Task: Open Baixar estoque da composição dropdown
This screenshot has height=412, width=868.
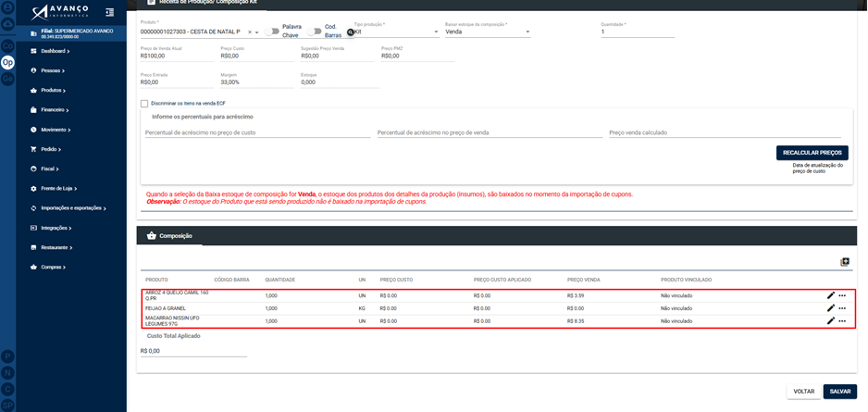Action: pyautogui.click(x=488, y=32)
